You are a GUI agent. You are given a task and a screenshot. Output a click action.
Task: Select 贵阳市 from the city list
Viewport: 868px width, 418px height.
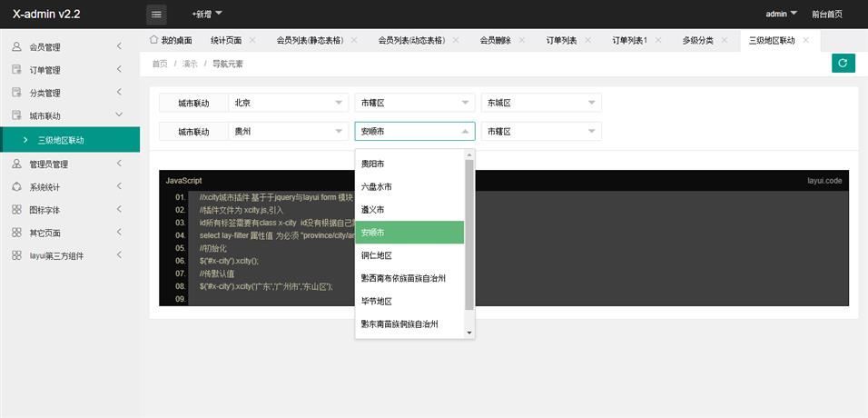pyautogui.click(x=409, y=164)
